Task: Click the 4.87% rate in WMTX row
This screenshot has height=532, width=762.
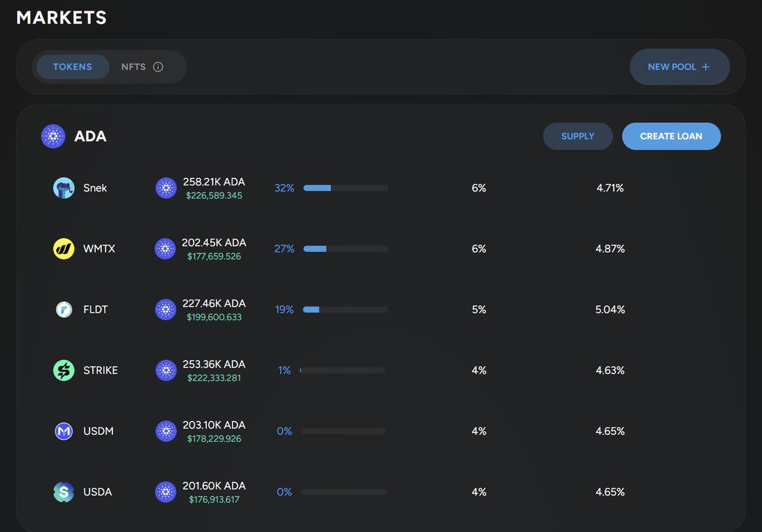Action: tap(610, 249)
